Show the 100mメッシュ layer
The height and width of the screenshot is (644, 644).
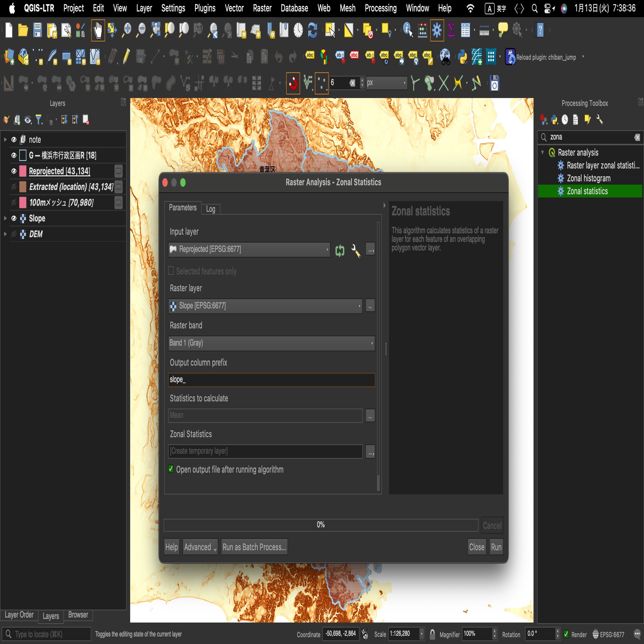click(x=14, y=203)
